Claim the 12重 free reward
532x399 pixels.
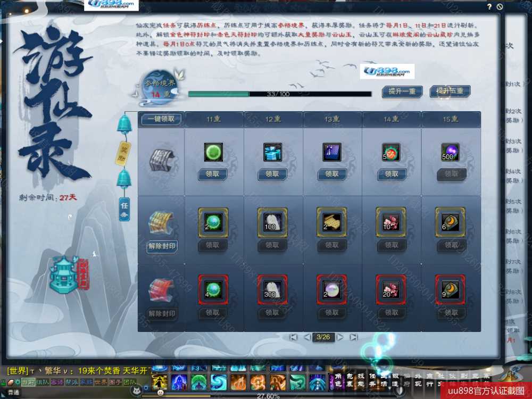[272, 174]
